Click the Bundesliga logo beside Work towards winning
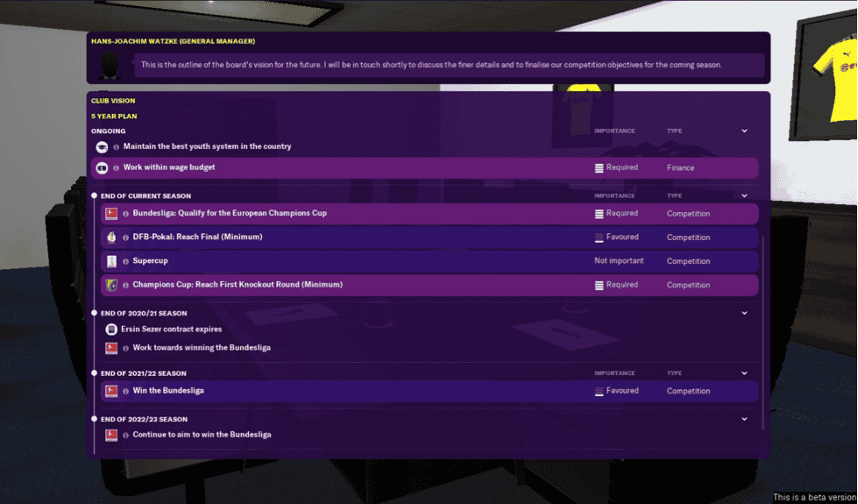This screenshot has width=858, height=504. [x=111, y=348]
